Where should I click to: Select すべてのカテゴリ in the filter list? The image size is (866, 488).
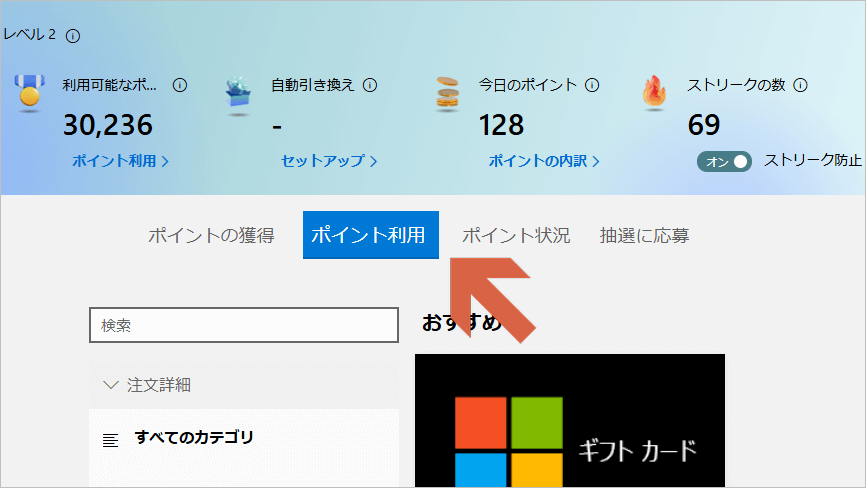[x=194, y=437]
